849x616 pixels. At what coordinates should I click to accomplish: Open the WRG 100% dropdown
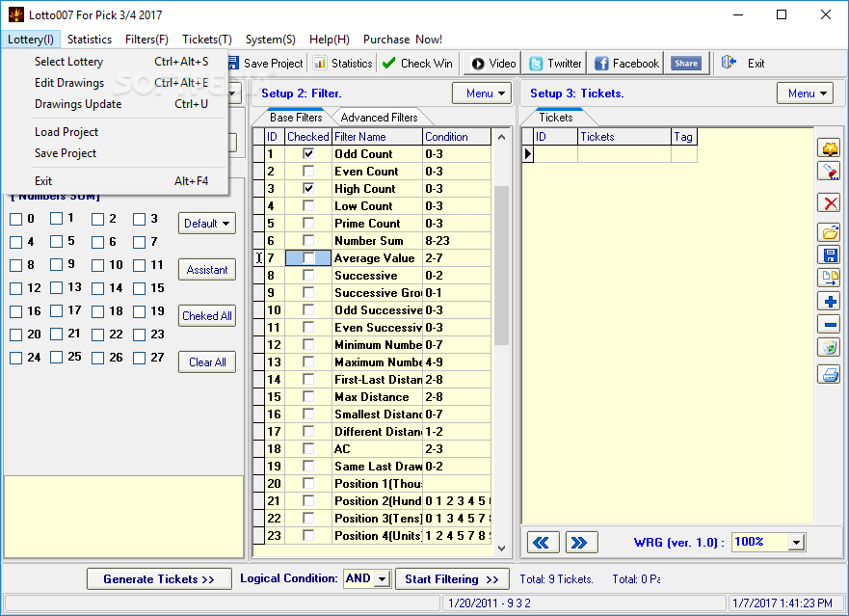(796, 543)
